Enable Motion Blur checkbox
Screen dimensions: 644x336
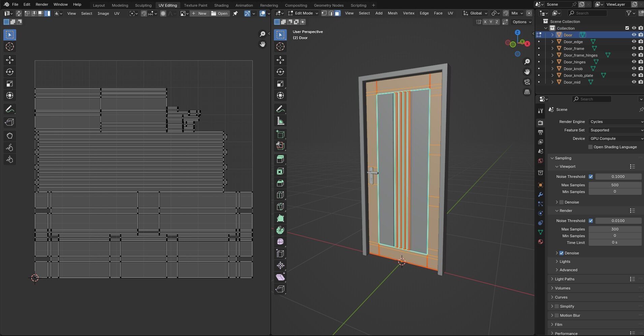pyautogui.click(x=557, y=315)
